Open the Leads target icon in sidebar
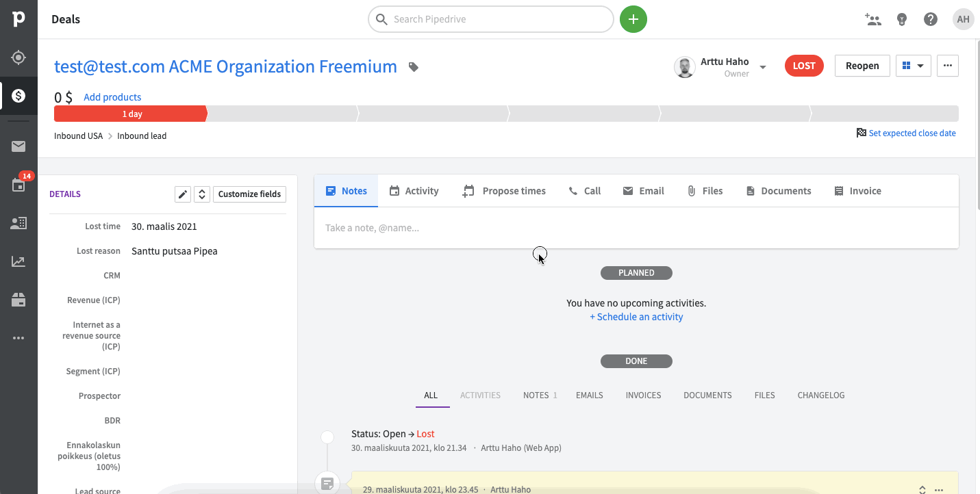The image size is (980, 494). tap(18, 57)
